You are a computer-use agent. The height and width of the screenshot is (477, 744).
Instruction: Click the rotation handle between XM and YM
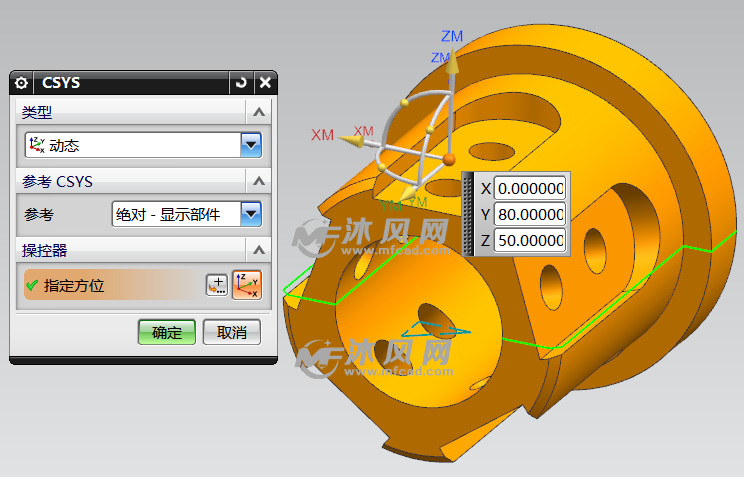(x=381, y=167)
